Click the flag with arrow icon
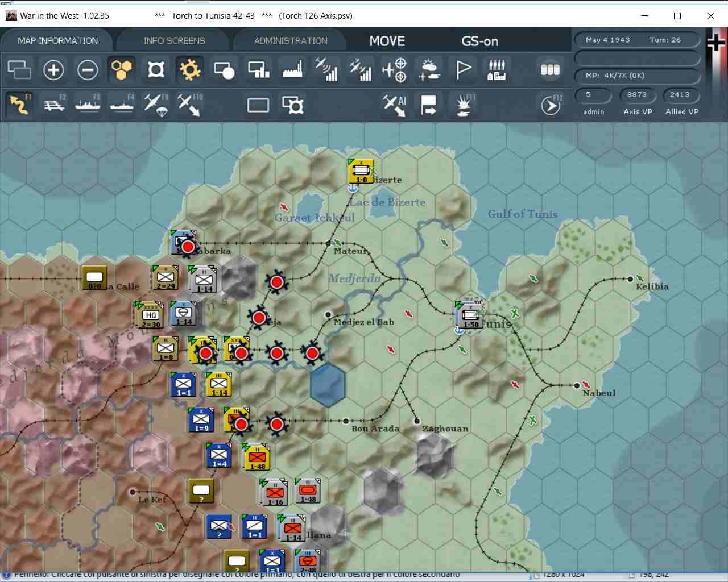This screenshot has width=728, height=582. (x=428, y=105)
